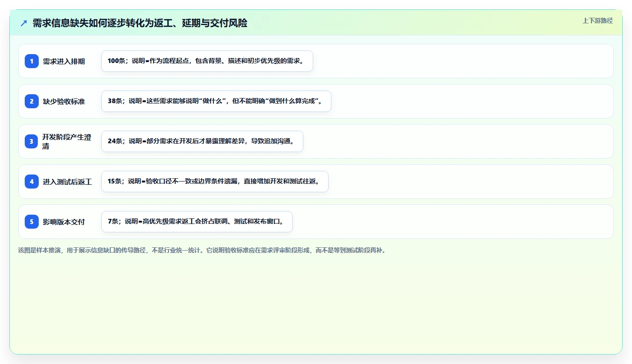Select the 影响版本交付 step label

pos(64,222)
